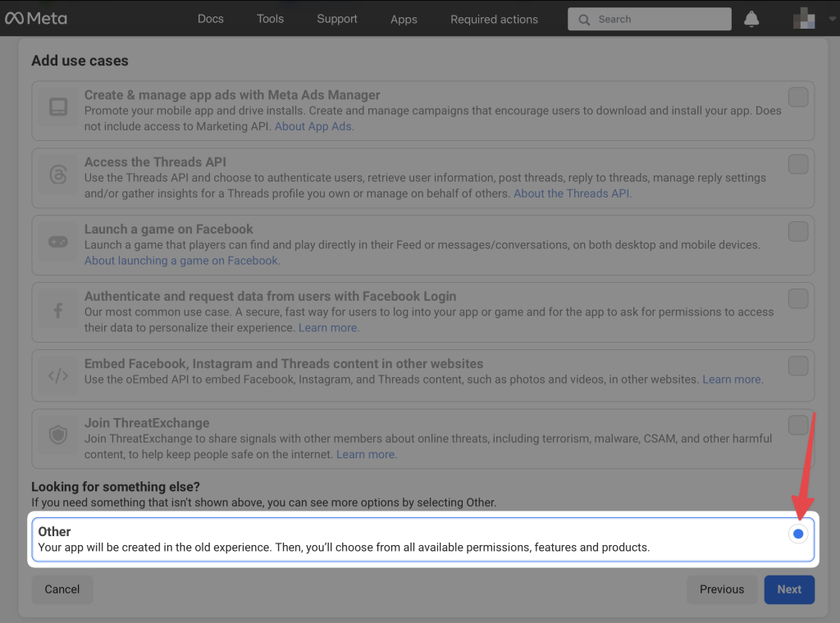Image resolution: width=840 pixels, height=623 pixels.
Task: Click the magnifying glass in the search bar
Action: pos(584,18)
